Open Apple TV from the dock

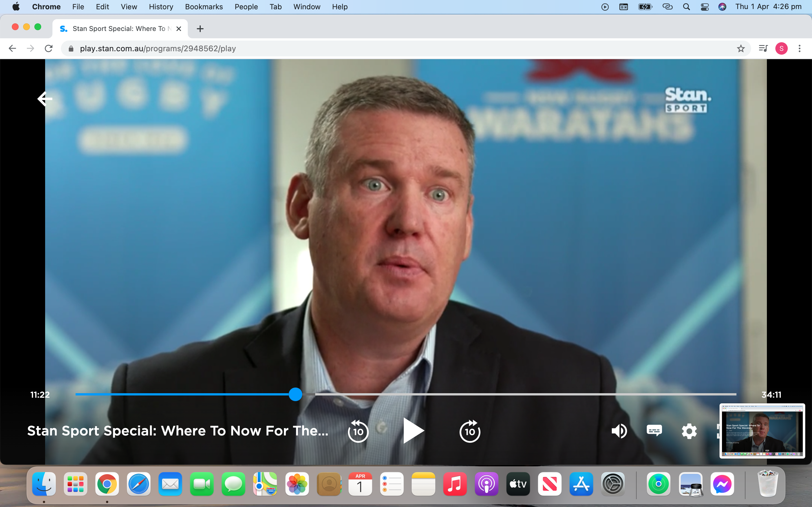[x=518, y=484]
